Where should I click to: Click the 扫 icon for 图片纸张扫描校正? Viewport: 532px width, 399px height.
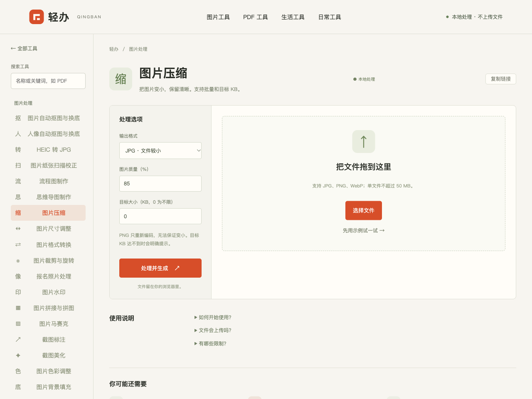(18, 165)
